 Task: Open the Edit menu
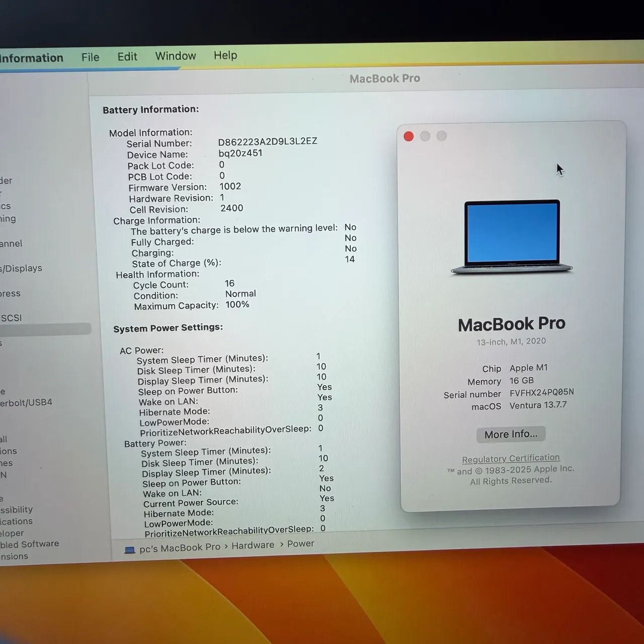pos(127,56)
